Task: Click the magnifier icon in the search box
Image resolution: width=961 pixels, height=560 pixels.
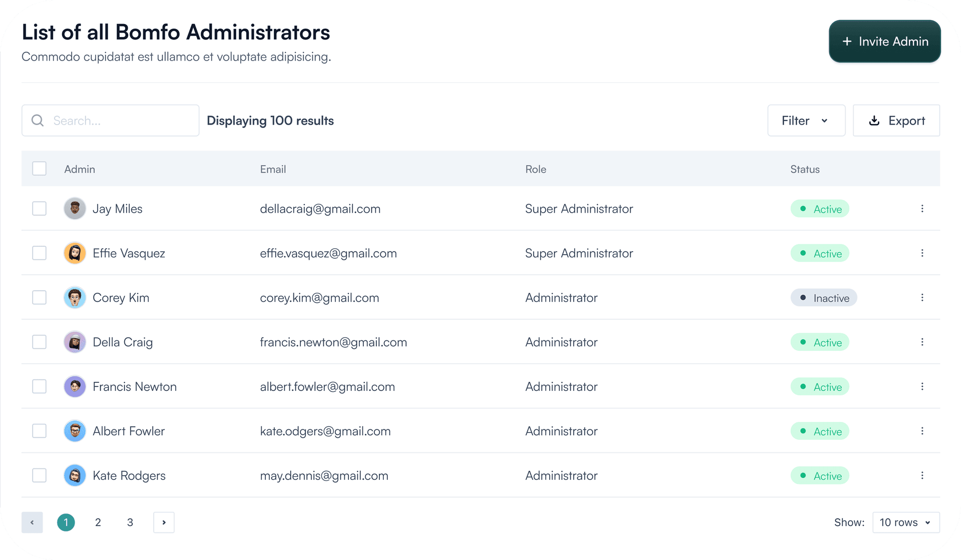Action: [38, 121]
